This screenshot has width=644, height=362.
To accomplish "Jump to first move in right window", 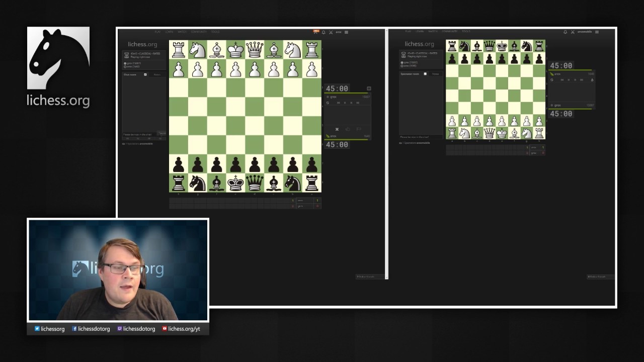I will click(562, 79).
